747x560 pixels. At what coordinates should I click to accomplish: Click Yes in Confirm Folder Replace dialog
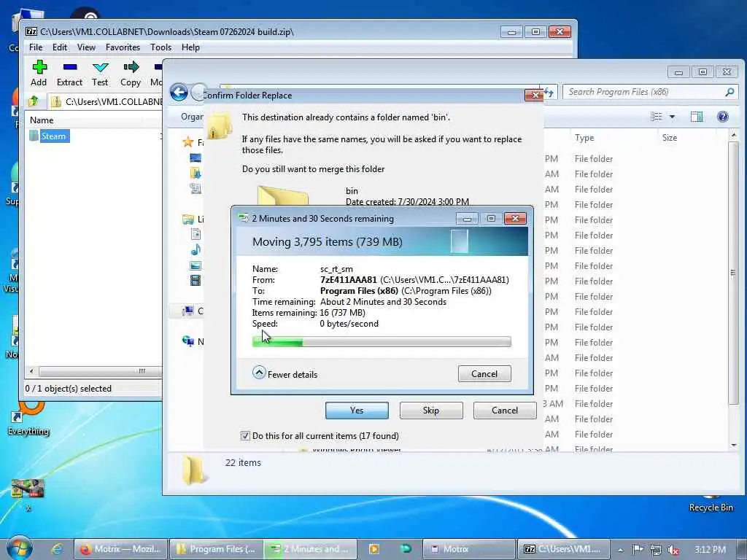[357, 411]
